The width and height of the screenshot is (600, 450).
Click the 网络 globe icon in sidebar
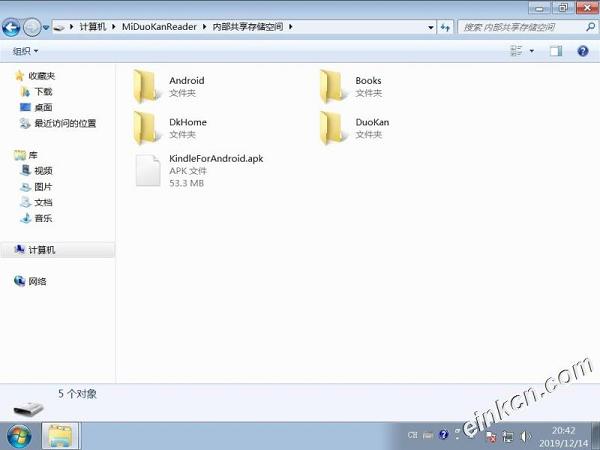coord(20,281)
